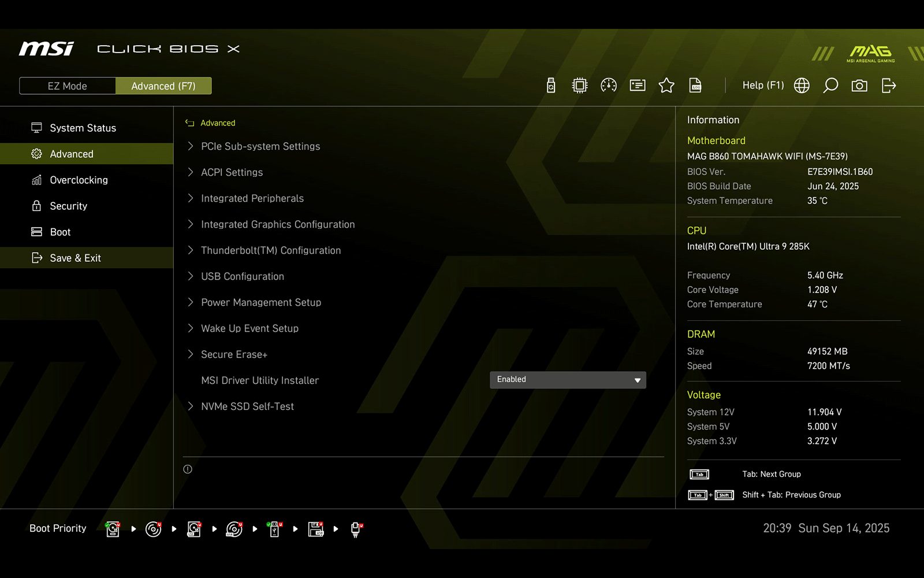
Task: Click the CPU frequency value 5.40 GHz
Action: (x=825, y=275)
